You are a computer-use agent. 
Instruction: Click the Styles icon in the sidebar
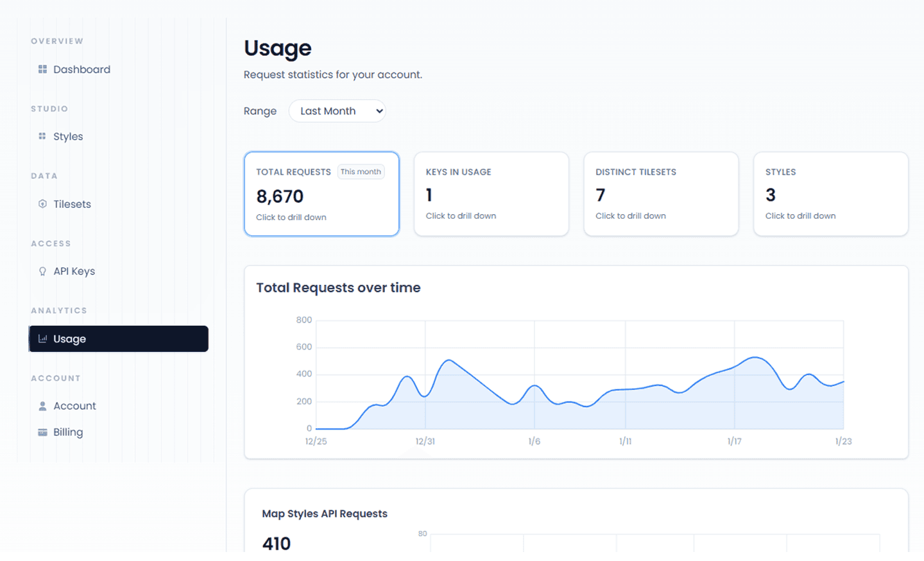pyautogui.click(x=42, y=136)
